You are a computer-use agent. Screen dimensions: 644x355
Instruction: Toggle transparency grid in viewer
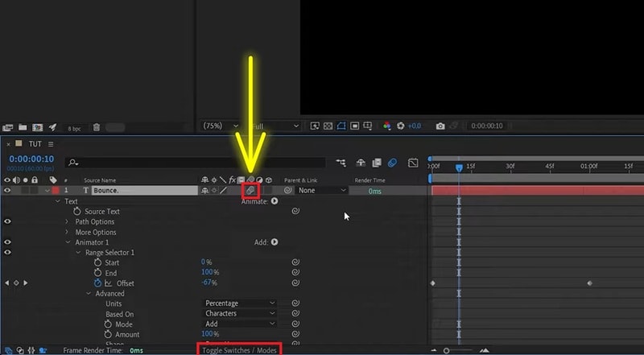328,126
